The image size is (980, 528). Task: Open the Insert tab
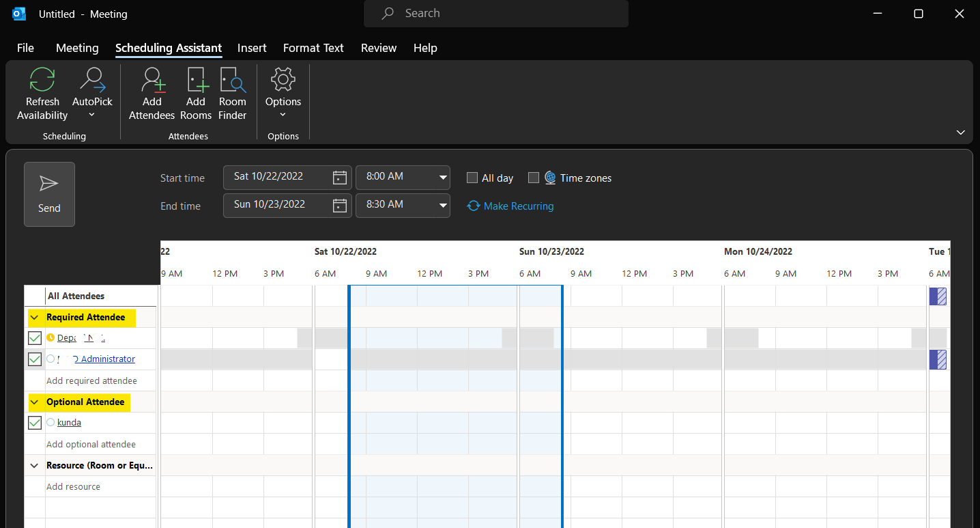tap(252, 48)
